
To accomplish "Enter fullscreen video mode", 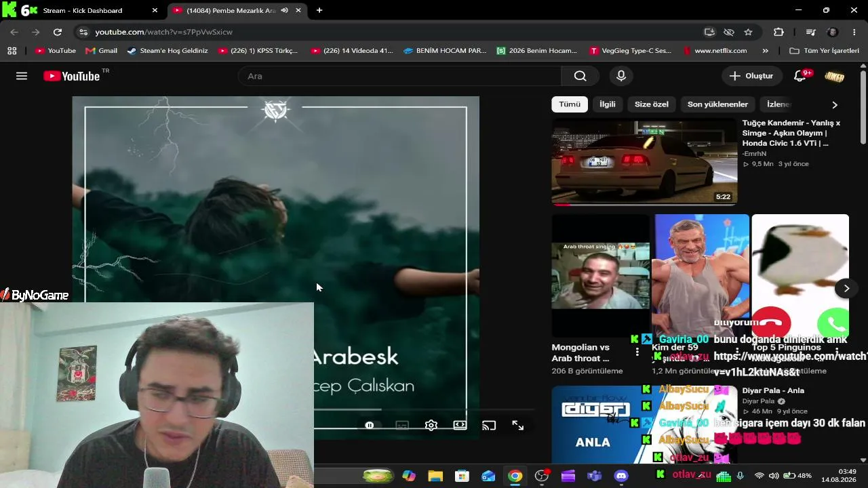I will [x=518, y=426].
